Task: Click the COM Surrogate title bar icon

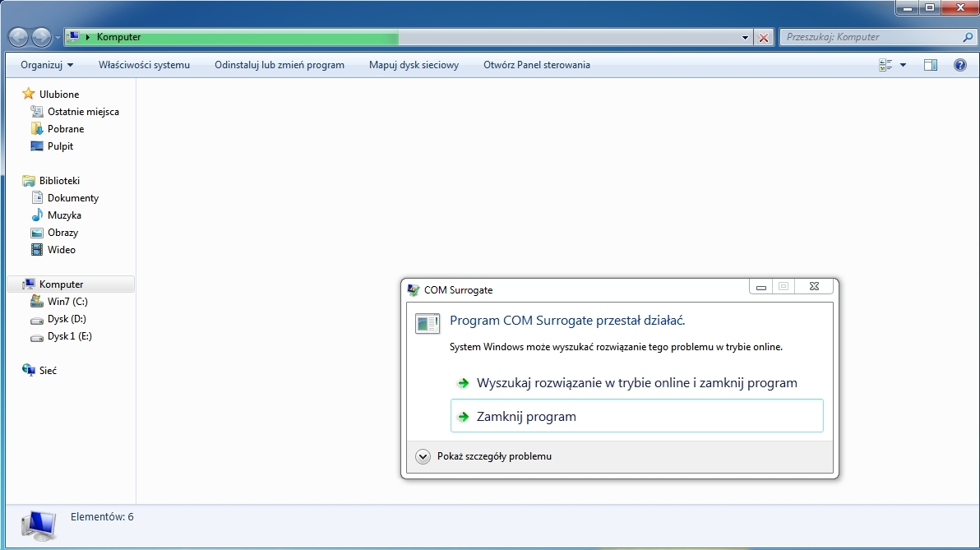Action: (x=413, y=290)
